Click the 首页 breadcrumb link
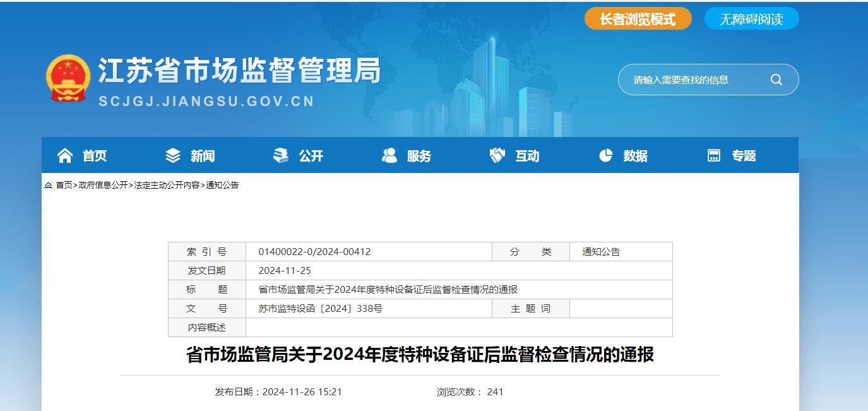Viewport: 868px width, 411px height. pos(64,185)
